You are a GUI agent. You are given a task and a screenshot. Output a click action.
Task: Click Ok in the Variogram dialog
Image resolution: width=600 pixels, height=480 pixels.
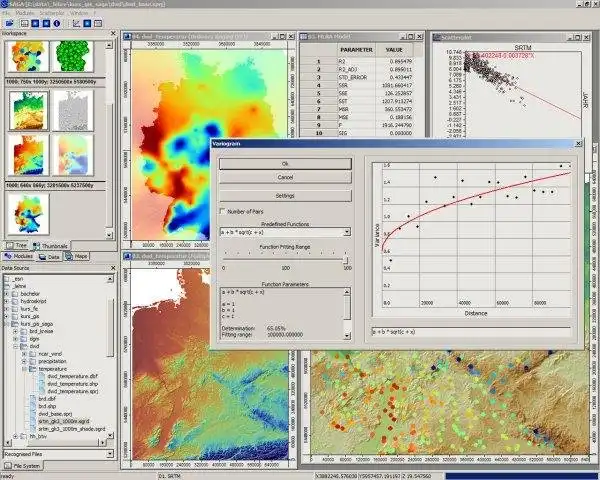(x=285, y=164)
